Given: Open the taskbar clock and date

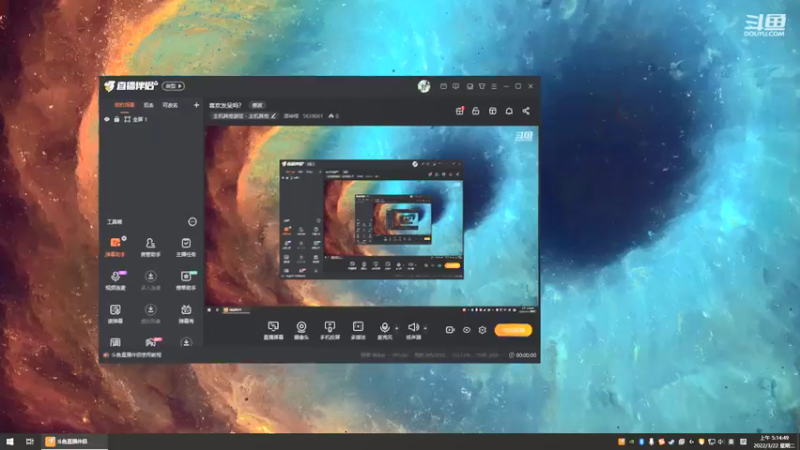Looking at the screenshot, I should click(774, 442).
